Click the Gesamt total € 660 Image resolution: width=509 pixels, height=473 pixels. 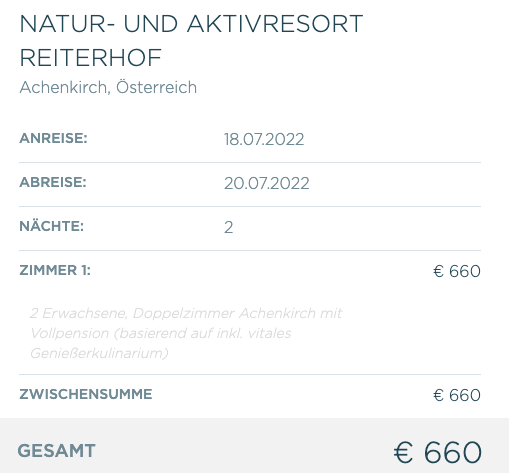(437, 452)
